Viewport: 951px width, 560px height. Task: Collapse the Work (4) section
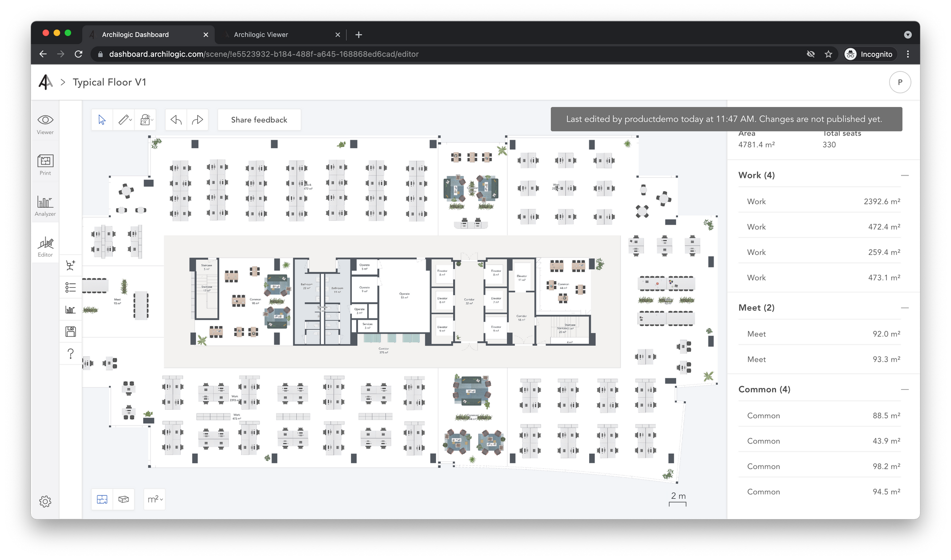point(904,175)
